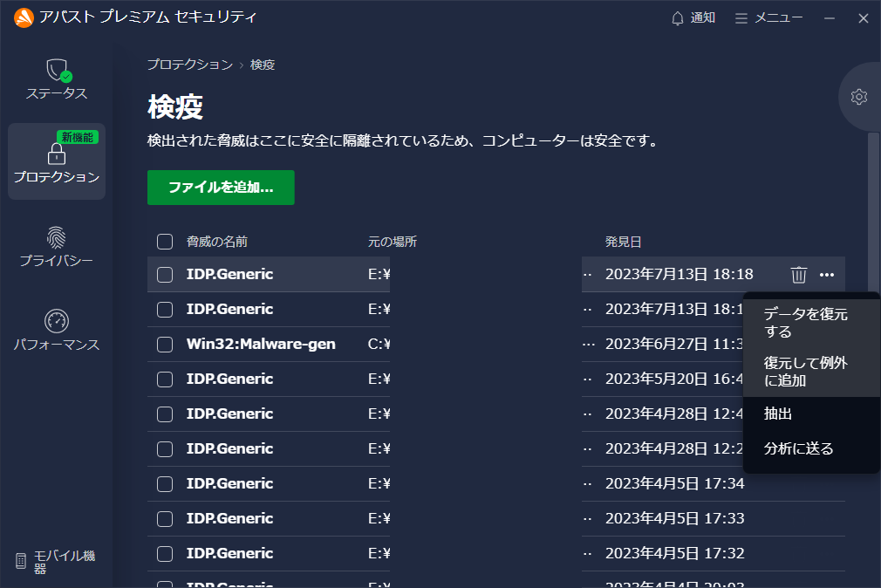
Task: Open the ステータス shield icon
Action: pos(57,79)
